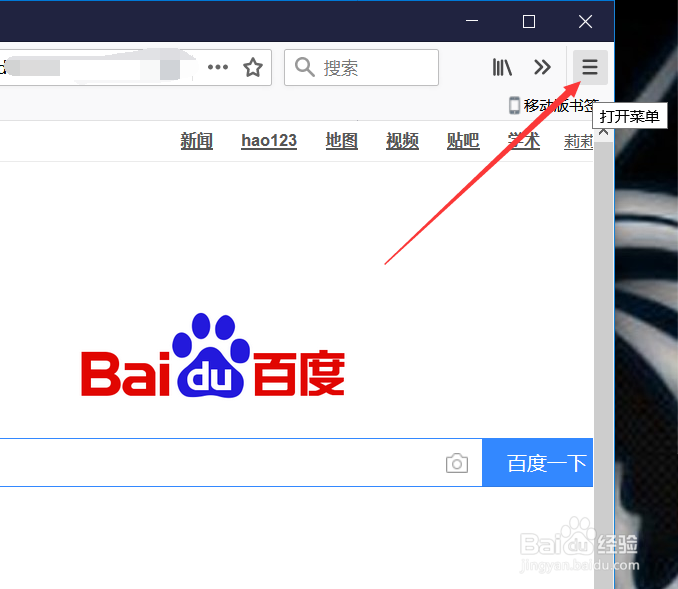The height and width of the screenshot is (589, 678).
Task: Open the 贴吧 link
Action: pyautogui.click(x=463, y=141)
